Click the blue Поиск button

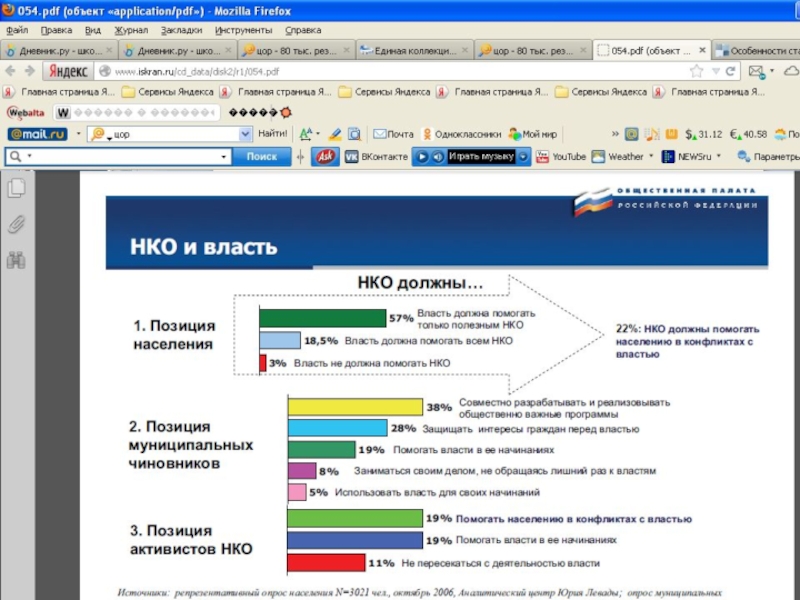tap(261, 157)
